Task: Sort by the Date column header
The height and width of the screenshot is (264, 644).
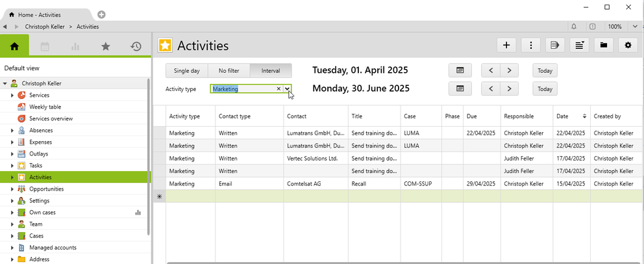Action: pos(571,116)
